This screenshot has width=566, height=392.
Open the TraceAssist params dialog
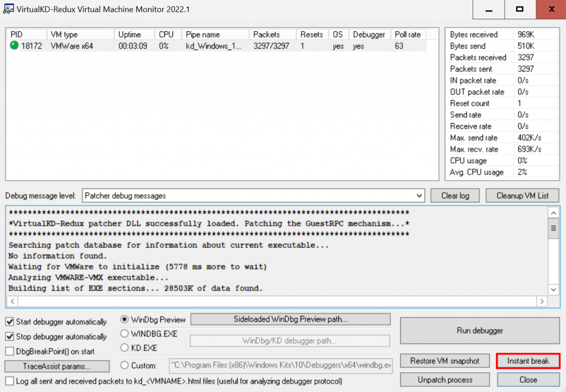[57, 366]
